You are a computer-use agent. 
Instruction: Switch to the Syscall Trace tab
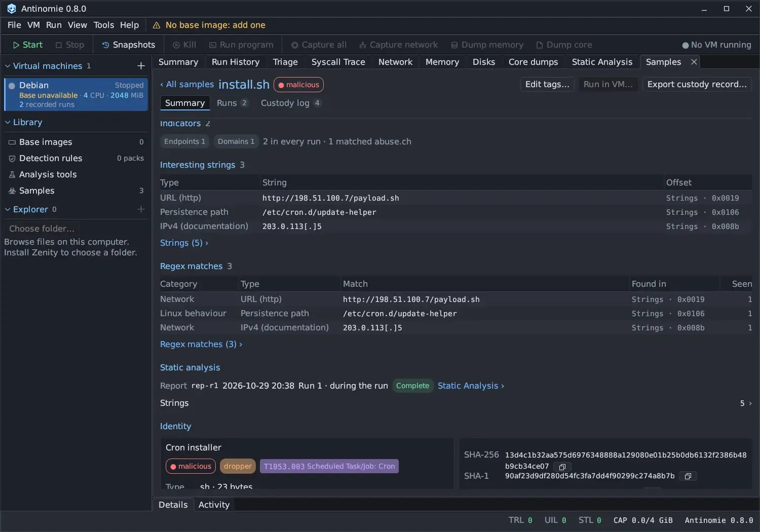[x=338, y=62]
